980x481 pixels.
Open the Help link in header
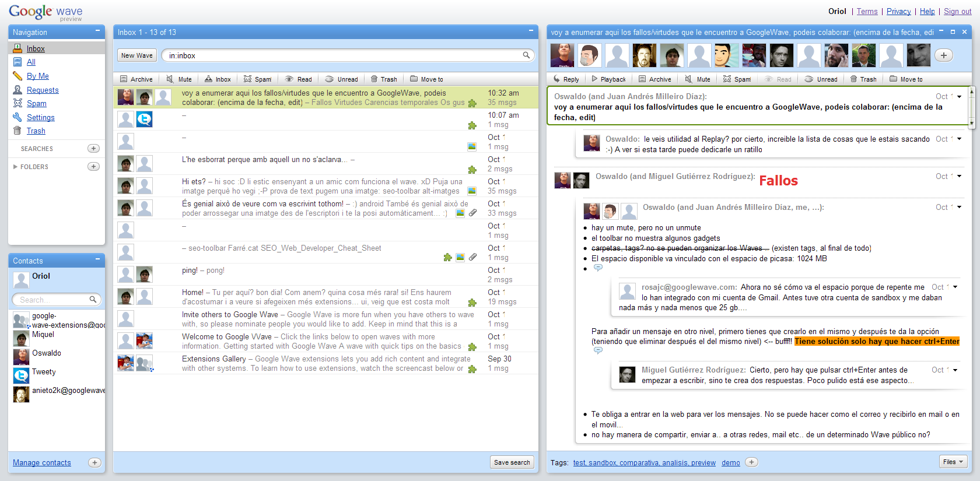tap(928, 11)
